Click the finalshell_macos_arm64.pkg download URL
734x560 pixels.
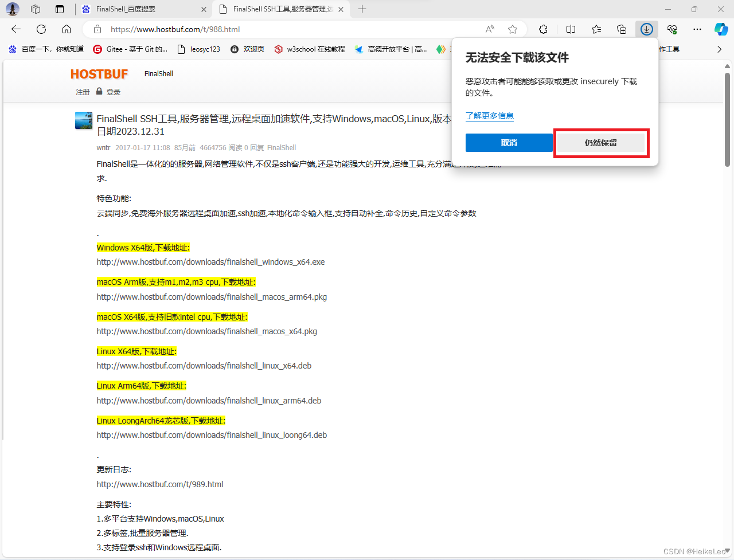[x=212, y=297]
